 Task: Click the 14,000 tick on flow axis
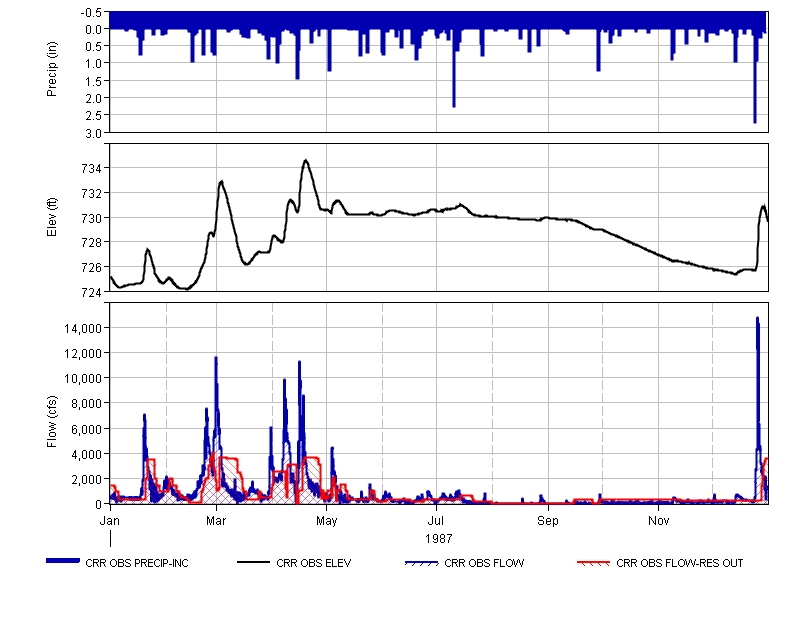pos(83,329)
